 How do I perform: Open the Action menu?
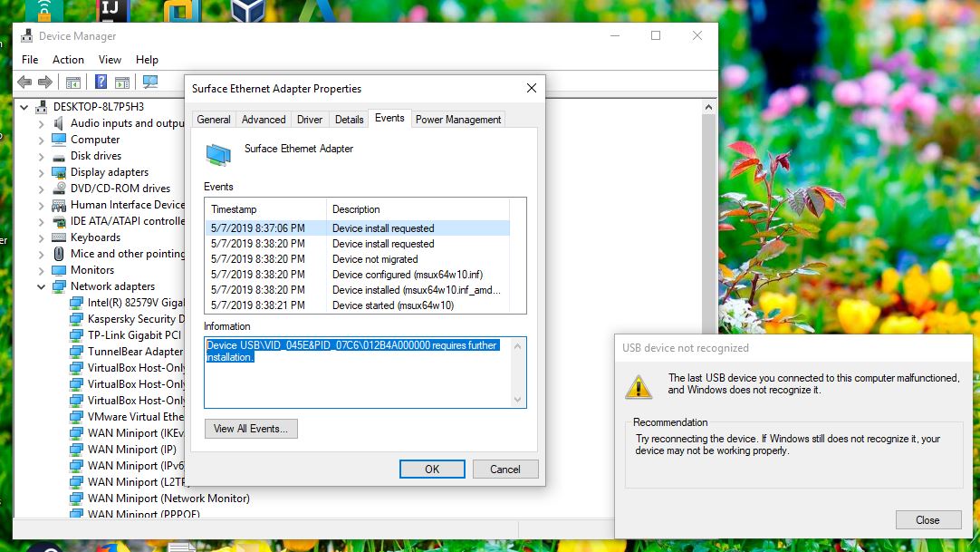point(68,60)
